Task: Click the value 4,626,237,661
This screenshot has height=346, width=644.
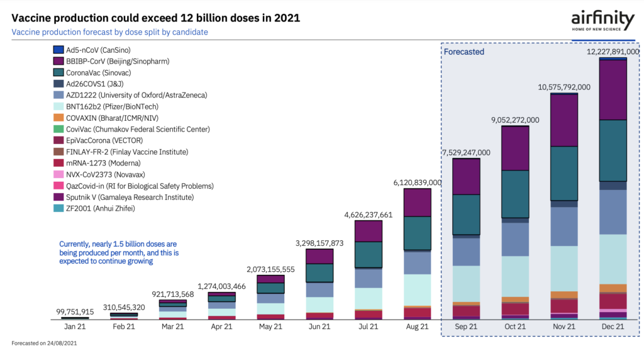Action: pos(368,215)
